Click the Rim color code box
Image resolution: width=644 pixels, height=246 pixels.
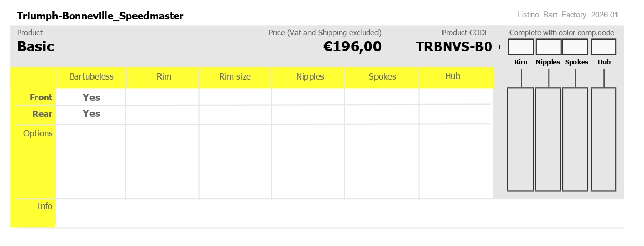(x=521, y=47)
